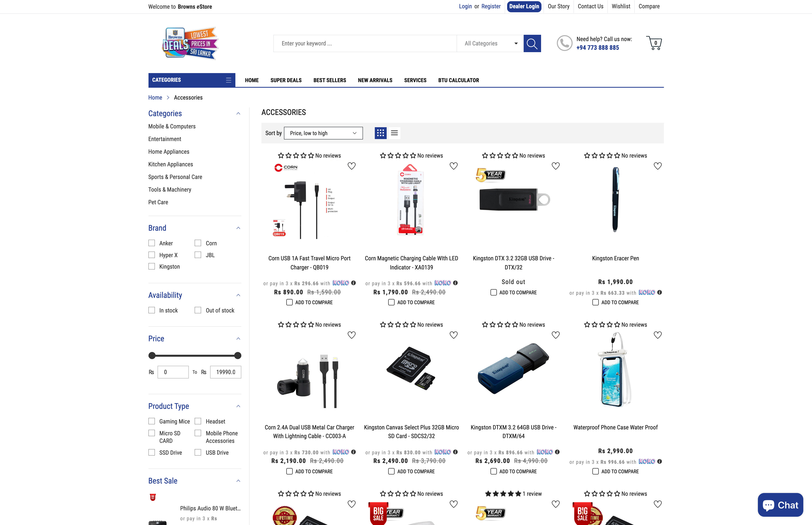
Task: Click KOKO info icon under Waterproof Phone Case
Action: [x=659, y=461]
